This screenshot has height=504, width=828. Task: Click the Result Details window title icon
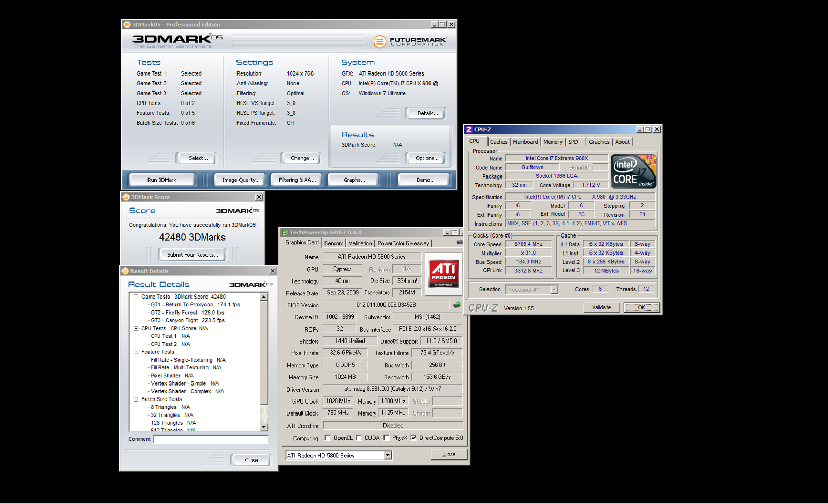coord(125,271)
